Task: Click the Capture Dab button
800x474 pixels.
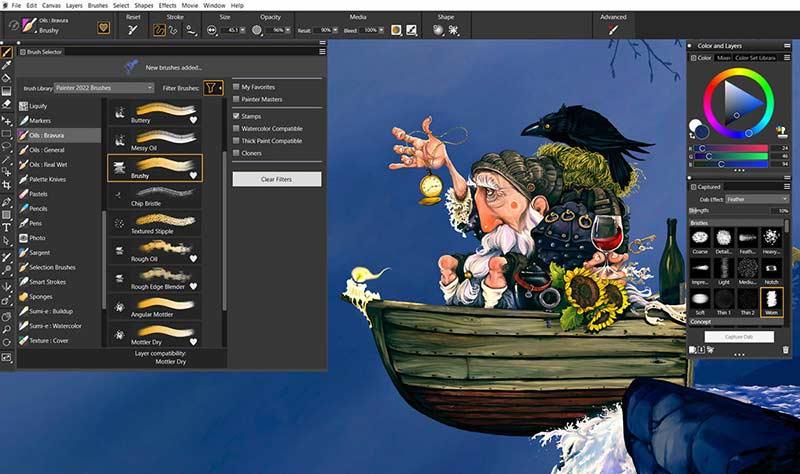Action: coord(739,337)
